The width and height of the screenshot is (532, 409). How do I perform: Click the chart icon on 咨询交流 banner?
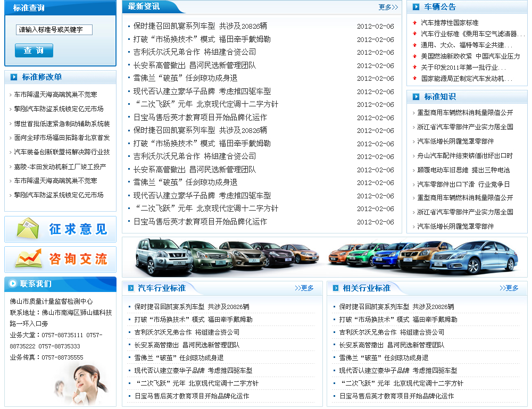pyautogui.click(x=28, y=259)
